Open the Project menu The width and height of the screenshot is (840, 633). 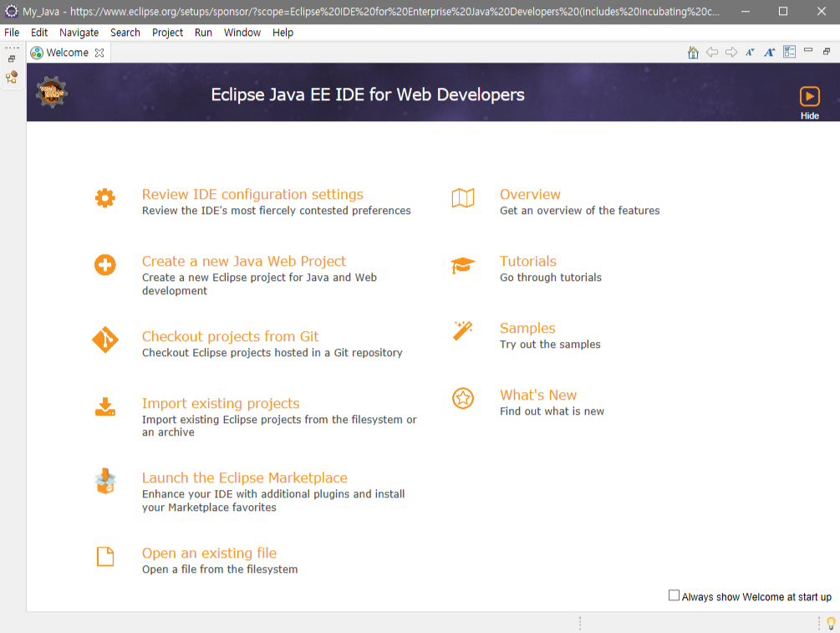pyautogui.click(x=168, y=32)
